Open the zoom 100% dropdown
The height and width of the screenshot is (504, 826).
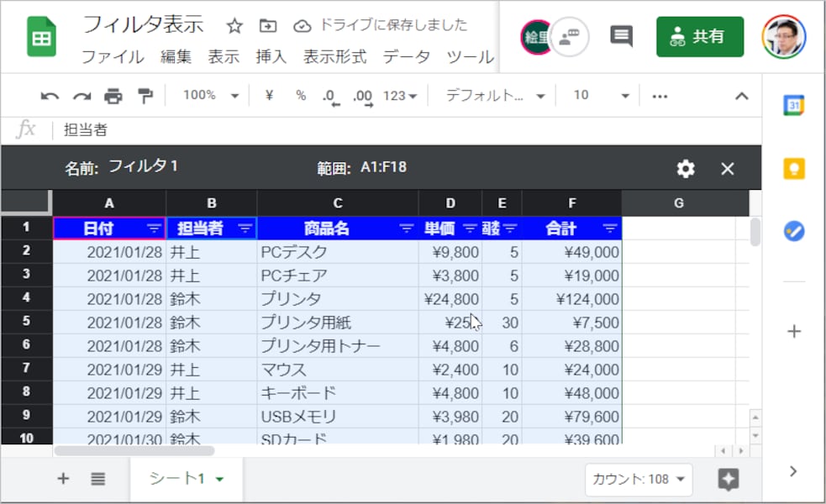coord(211,95)
